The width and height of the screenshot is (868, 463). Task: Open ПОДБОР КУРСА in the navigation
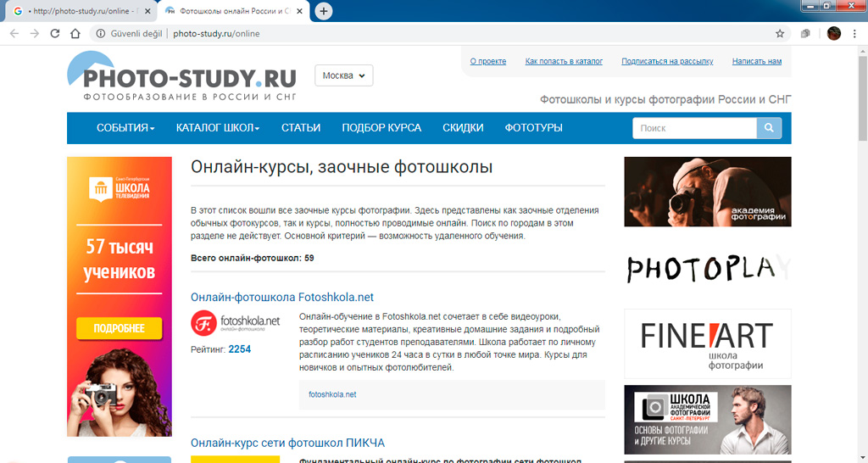pos(381,128)
